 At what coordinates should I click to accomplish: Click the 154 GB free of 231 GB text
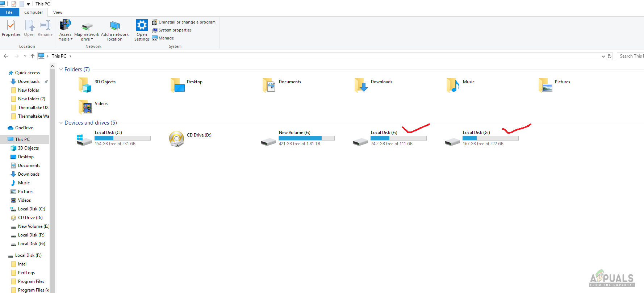point(115,144)
